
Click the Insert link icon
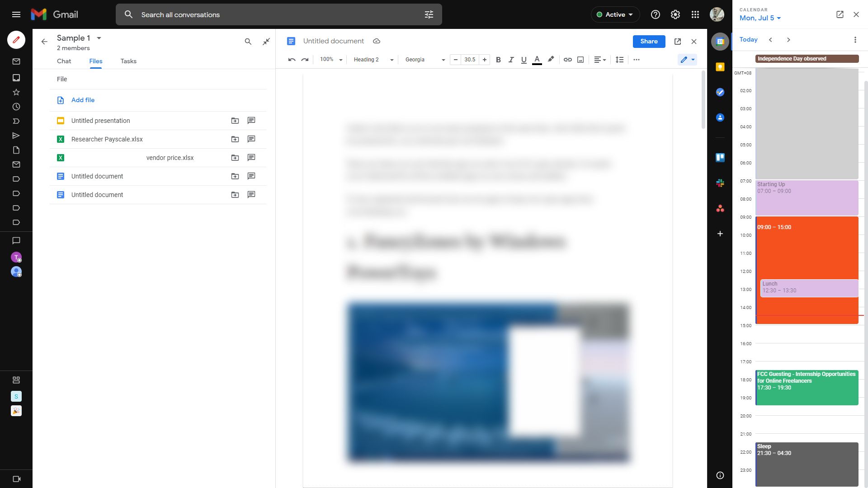pyautogui.click(x=567, y=60)
